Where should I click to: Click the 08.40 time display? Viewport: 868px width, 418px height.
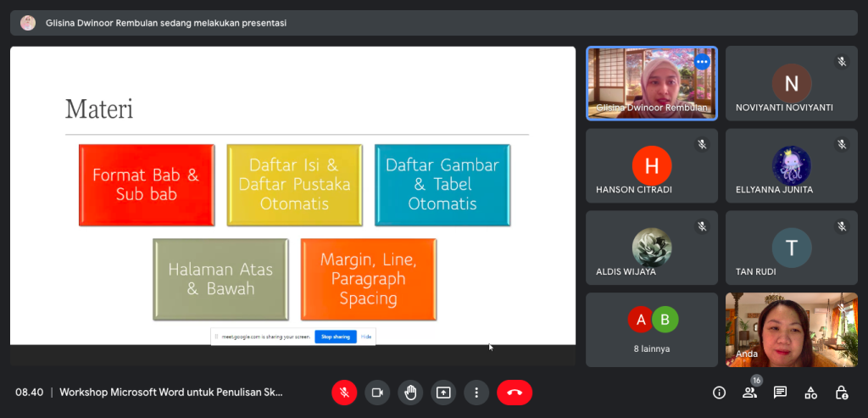[x=30, y=393]
